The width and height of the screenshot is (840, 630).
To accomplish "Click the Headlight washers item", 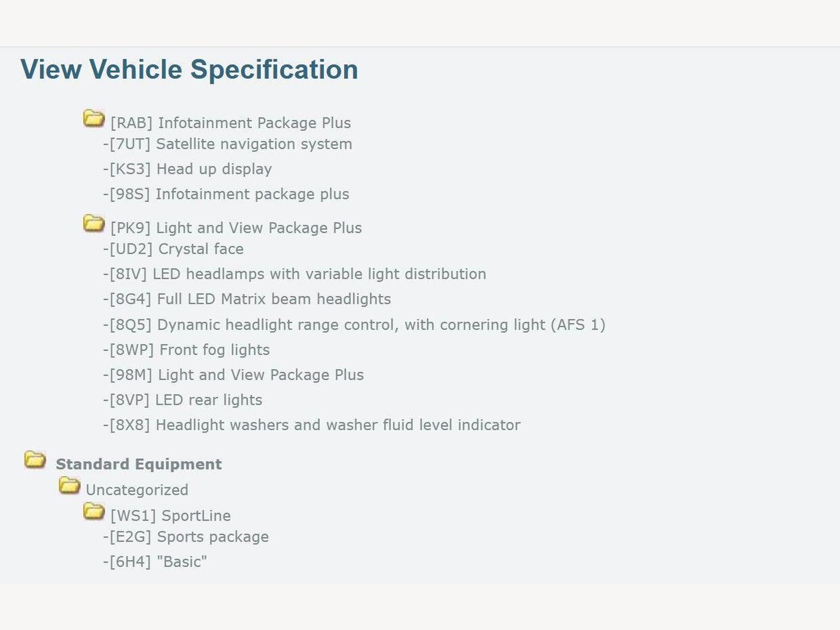I will click(x=312, y=425).
